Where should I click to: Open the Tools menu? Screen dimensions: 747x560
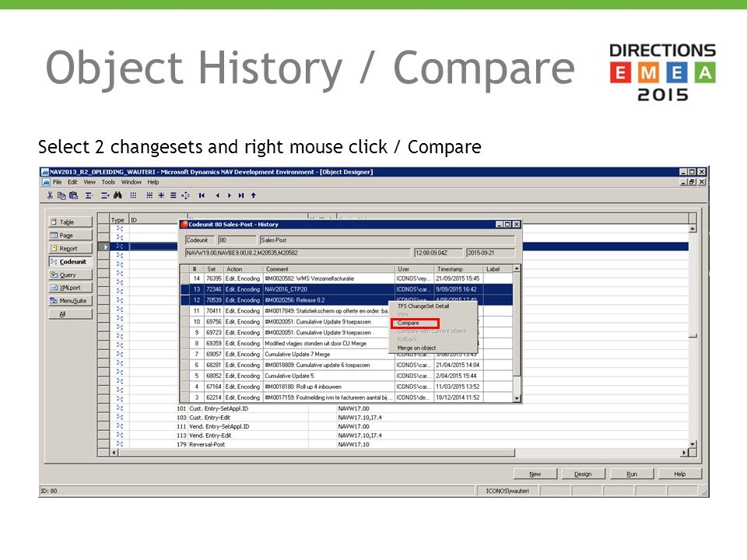point(108,182)
